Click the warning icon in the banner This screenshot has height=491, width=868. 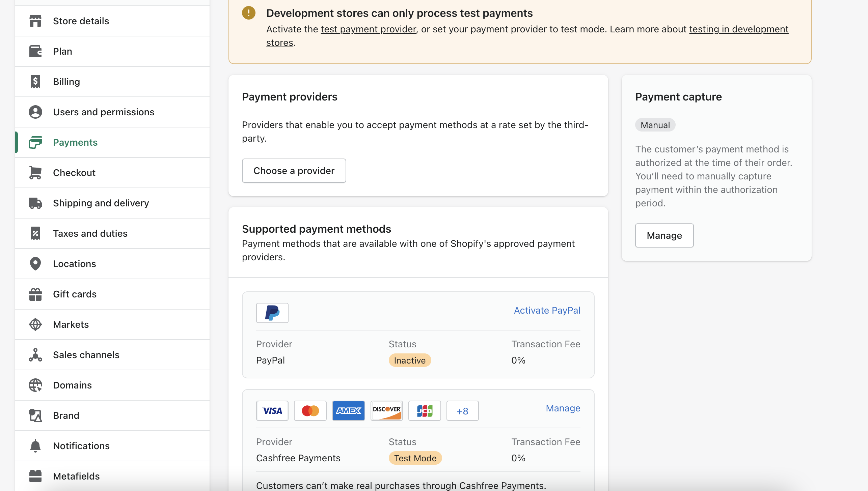pyautogui.click(x=249, y=13)
